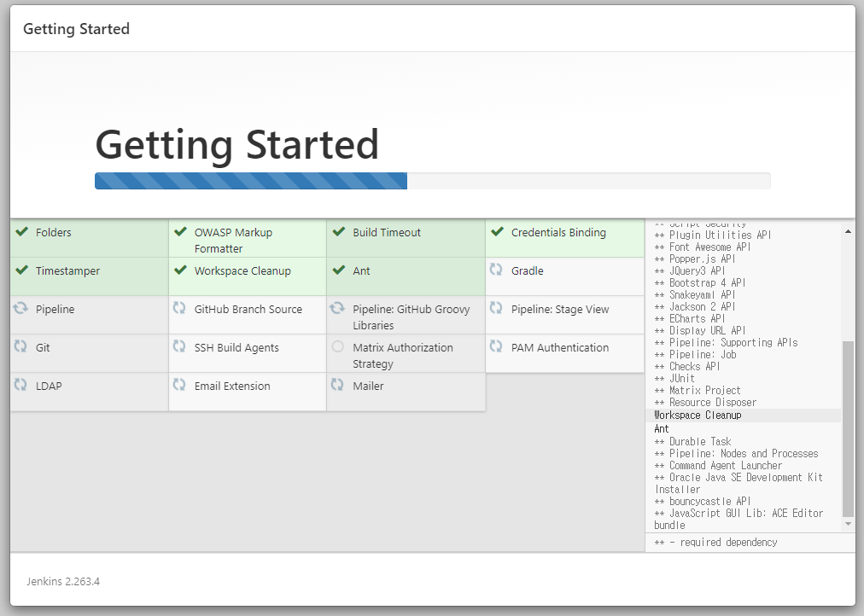
Task: Click the empty circle icon beside Matrix Authorization Strategy
Action: pyautogui.click(x=338, y=346)
